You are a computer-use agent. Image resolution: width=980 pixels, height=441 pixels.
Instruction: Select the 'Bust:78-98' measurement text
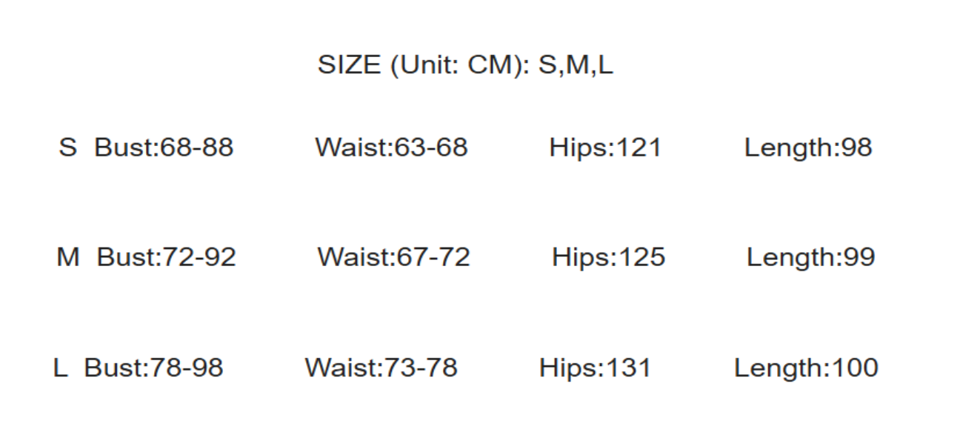coord(153,368)
